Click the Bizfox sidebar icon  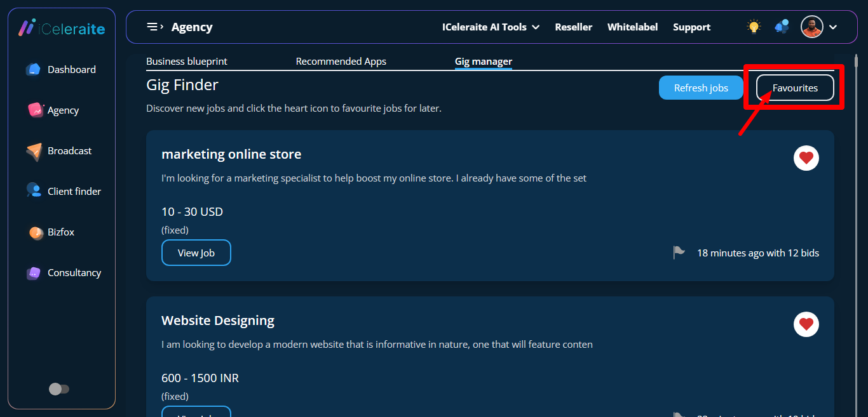[36, 232]
